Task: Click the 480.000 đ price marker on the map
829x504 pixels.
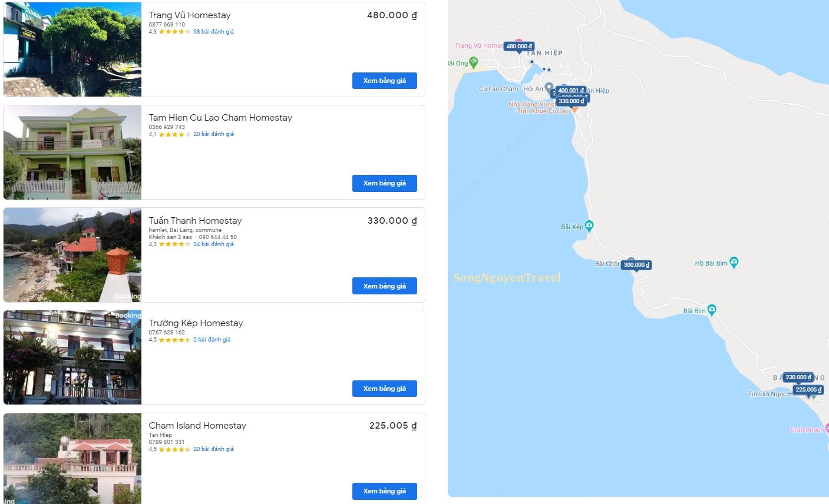Action: pos(518,45)
